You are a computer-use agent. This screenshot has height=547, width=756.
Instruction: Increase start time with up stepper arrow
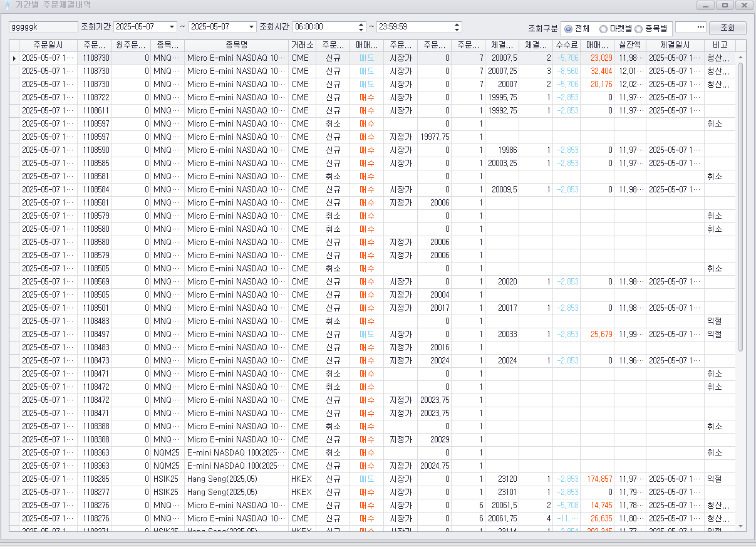[361, 24]
